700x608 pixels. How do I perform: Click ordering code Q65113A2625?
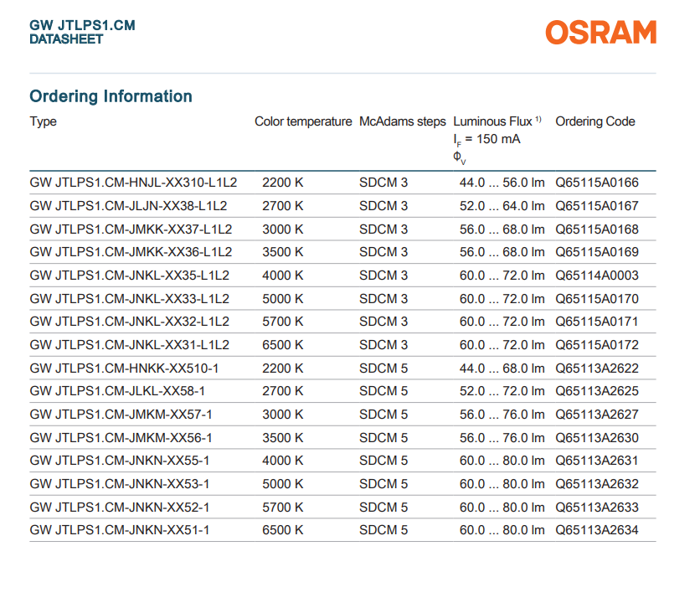click(597, 391)
